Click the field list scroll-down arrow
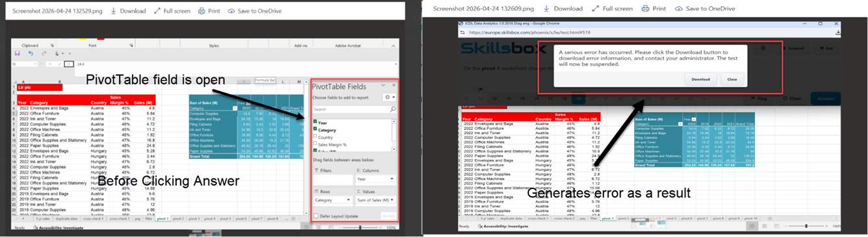Screen dimensions: 868x237 394,150
